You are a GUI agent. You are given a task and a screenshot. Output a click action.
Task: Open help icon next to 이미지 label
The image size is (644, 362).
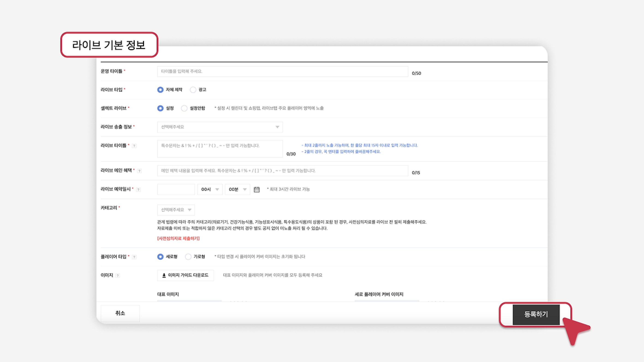pyautogui.click(x=118, y=276)
